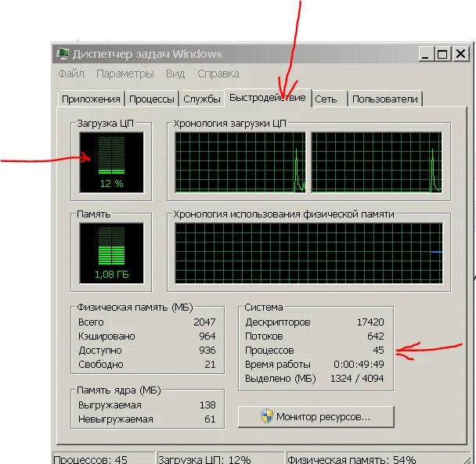The width and height of the screenshot is (476, 464).
Task: Maximize the Task Manager window
Action: tap(442, 54)
